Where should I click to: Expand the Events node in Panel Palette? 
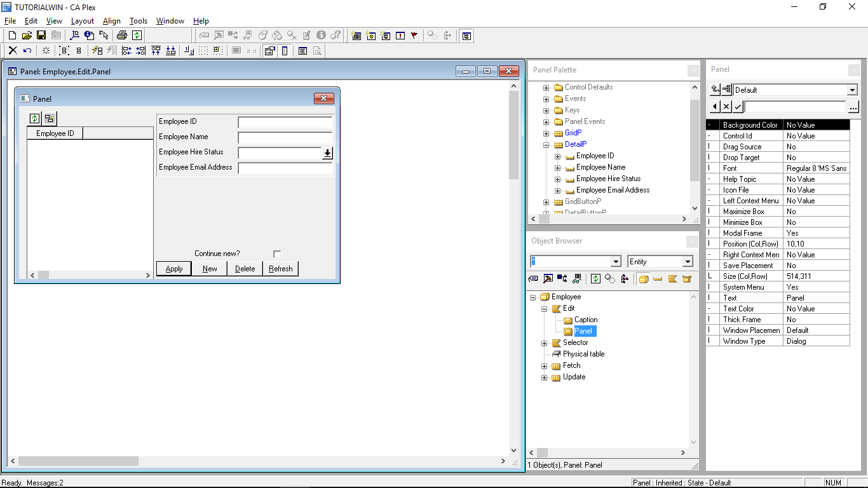click(x=546, y=98)
